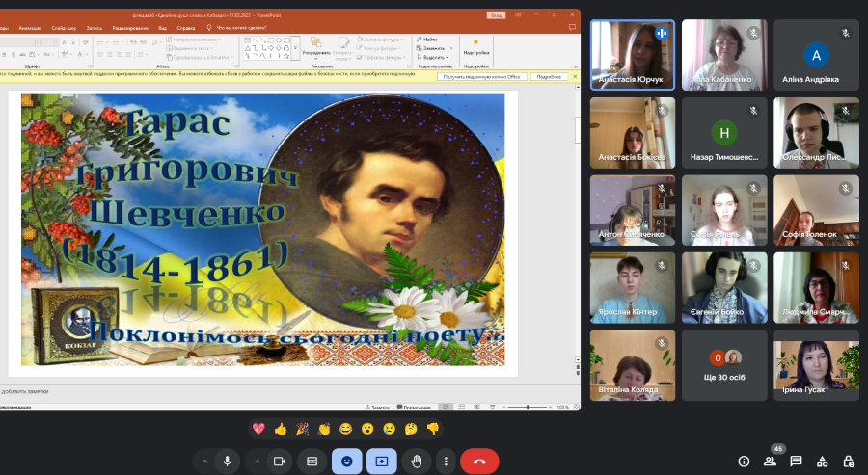Click 'Преобразовать в SmartArt' button
Viewport: 868px width, 475px height.
coord(198,57)
